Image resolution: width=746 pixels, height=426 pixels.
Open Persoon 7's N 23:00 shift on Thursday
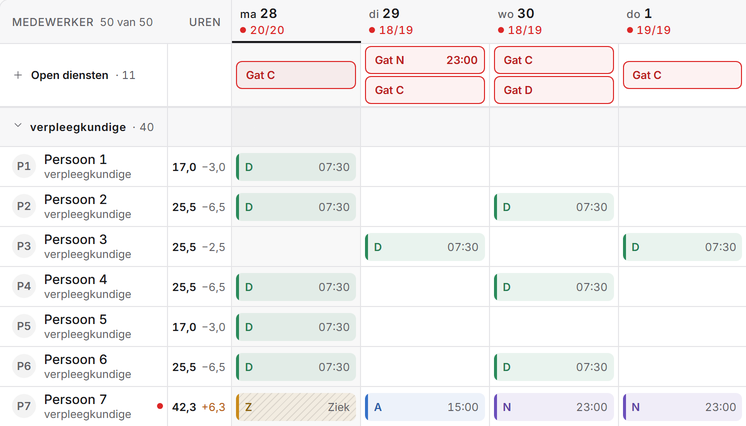[x=682, y=407]
